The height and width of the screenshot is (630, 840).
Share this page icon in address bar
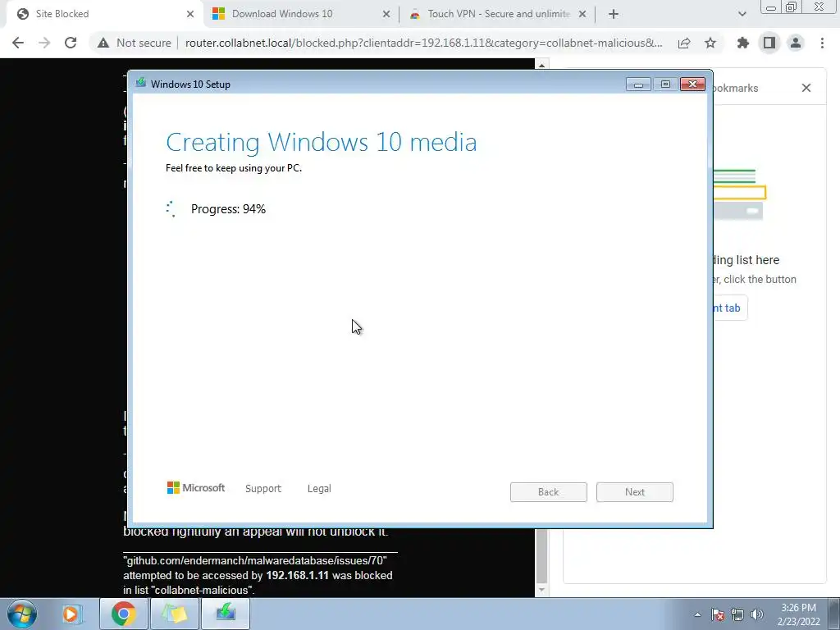[x=684, y=43]
